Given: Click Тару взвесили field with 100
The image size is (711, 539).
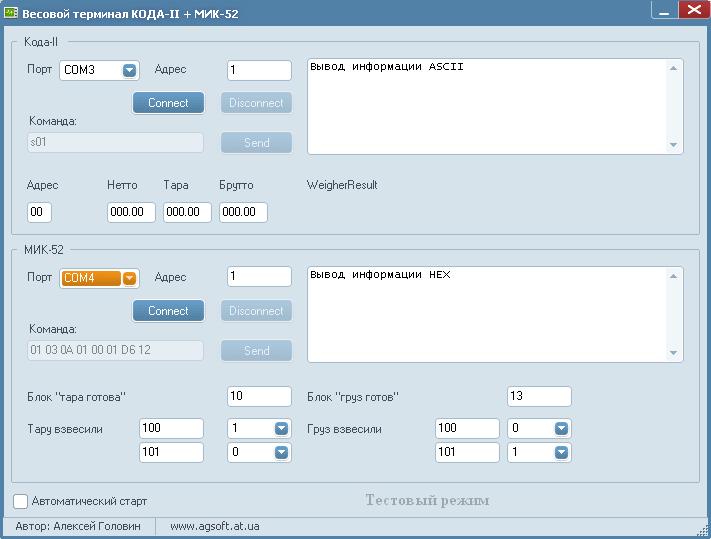Looking at the screenshot, I should point(171,428).
